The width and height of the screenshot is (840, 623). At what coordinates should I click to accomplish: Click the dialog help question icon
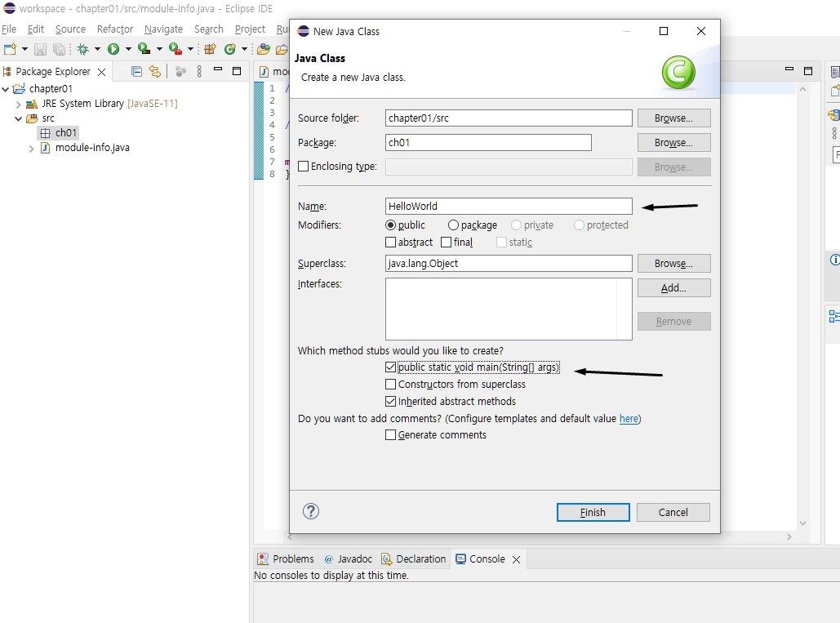[x=311, y=511]
